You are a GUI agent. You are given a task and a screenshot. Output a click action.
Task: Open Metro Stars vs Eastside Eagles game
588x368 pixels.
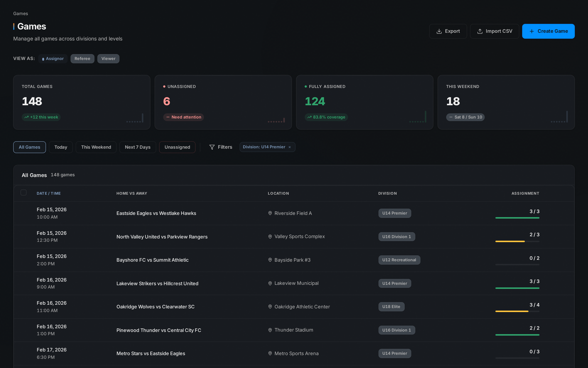(x=151, y=353)
